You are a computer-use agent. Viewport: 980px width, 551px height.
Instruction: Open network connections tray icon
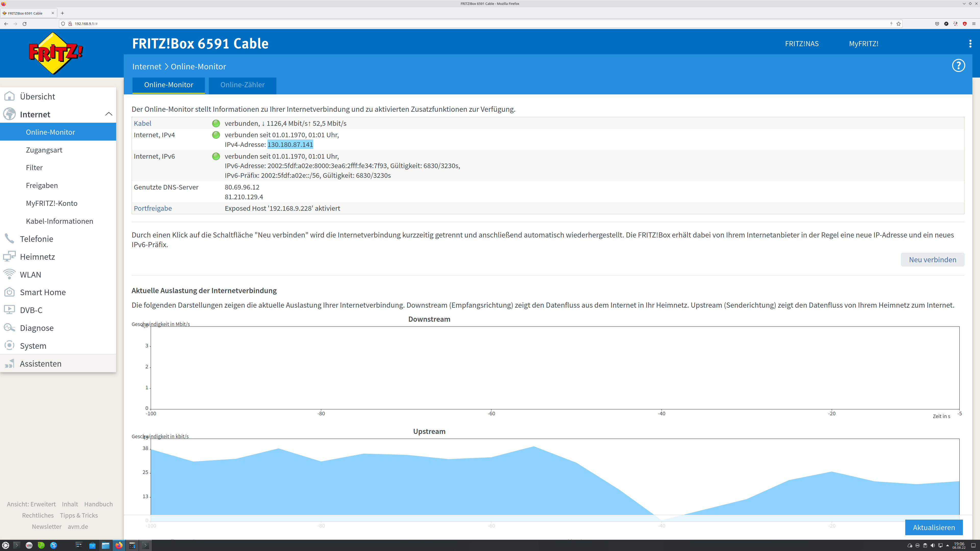940,545
